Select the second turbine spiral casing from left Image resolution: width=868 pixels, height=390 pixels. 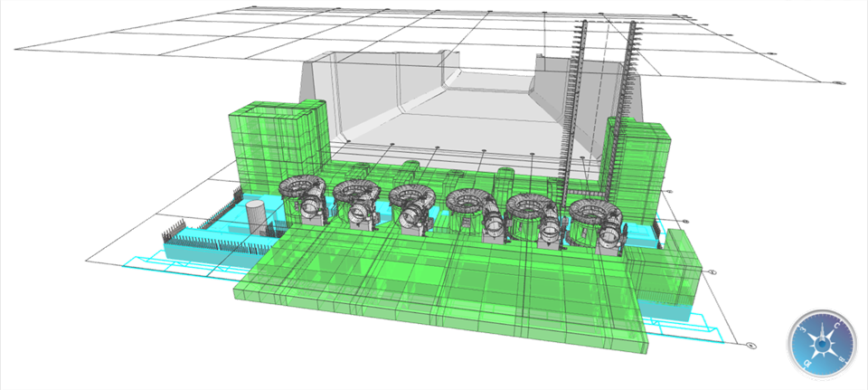point(357,191)
